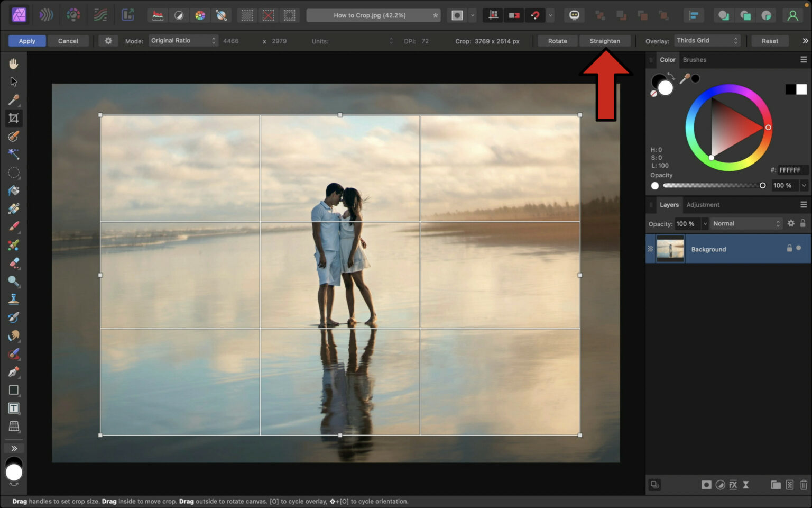Click the hex colour field FFFFFF
Viewport: 812px width, 508px height.
click(x=792, y=170)
